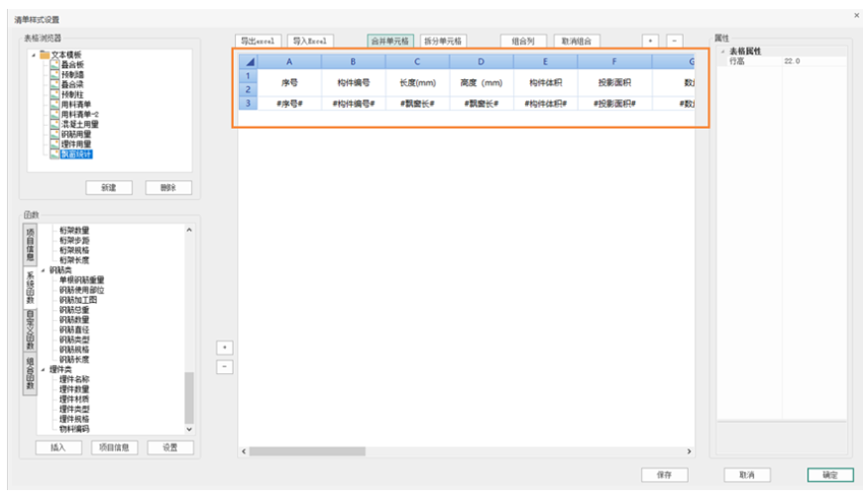Switch to the 项目信息 vertical tab

point(30,244)
